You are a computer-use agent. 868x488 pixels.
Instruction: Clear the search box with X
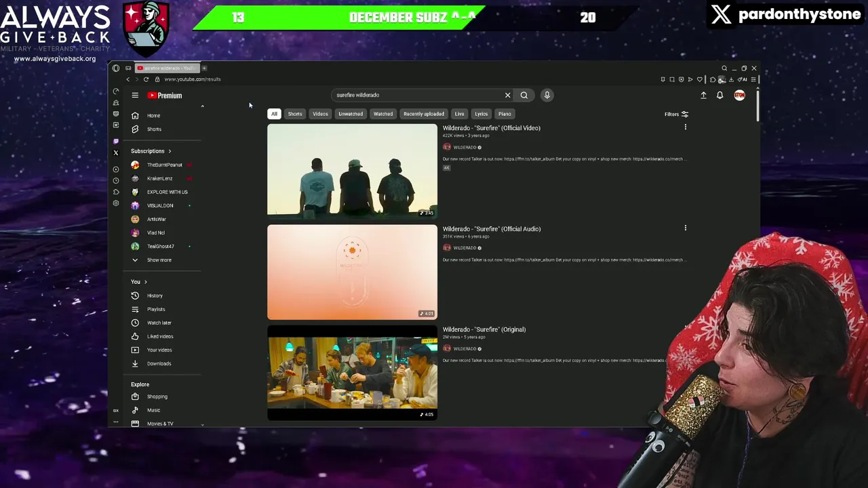[x=507, y=95]
